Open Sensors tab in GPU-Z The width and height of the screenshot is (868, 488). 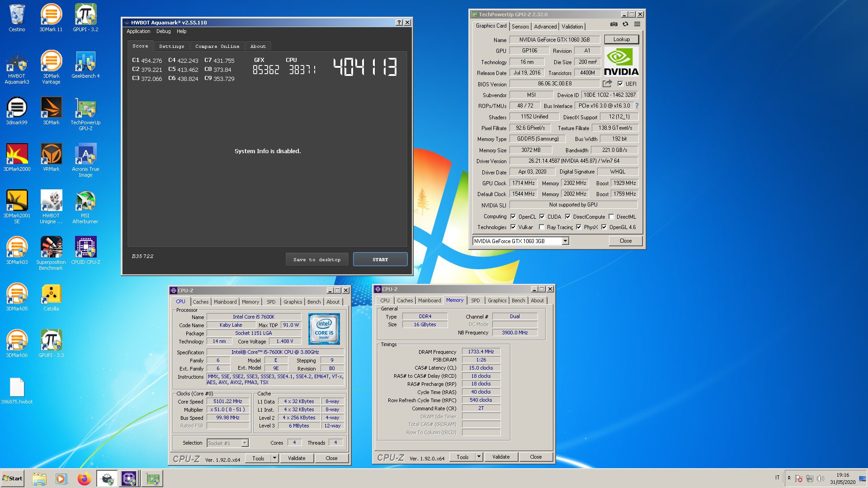point(520,27)
